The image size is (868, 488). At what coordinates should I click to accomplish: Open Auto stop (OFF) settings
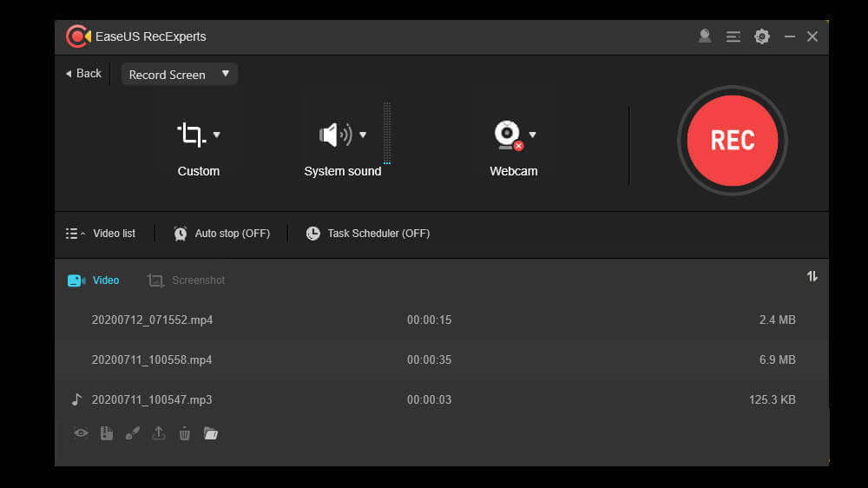(x=221, y=234)
